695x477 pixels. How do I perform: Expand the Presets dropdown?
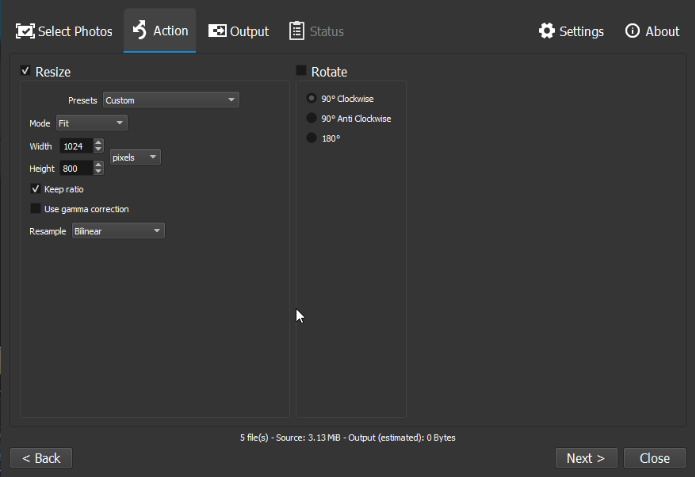[170, 100]
